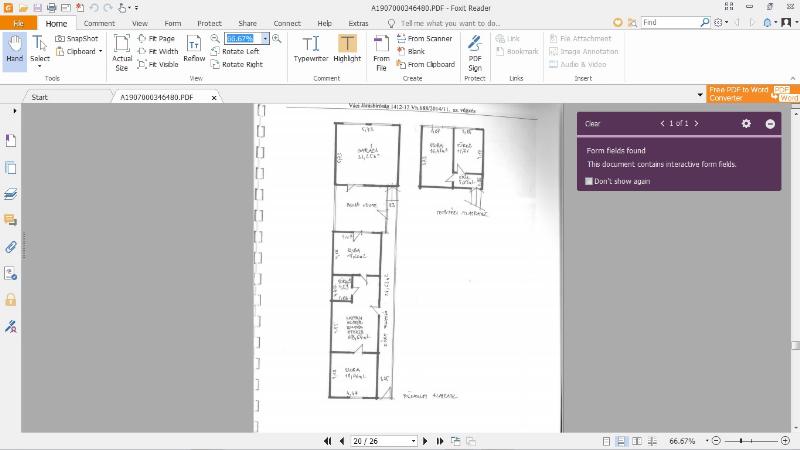Screen dimensions: 800x450
Task: Activate the Highlight tool
Action: pyautogui.click(x=347, y=49)
